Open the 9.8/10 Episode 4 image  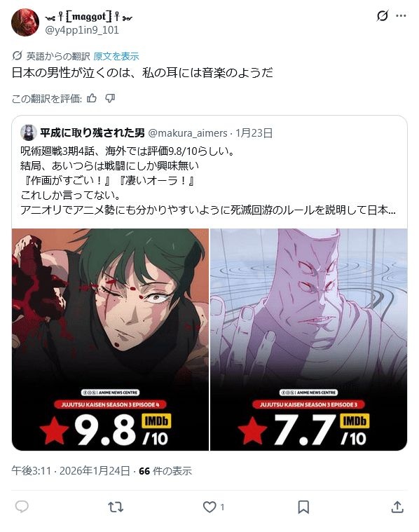click(x=110, y=339)
